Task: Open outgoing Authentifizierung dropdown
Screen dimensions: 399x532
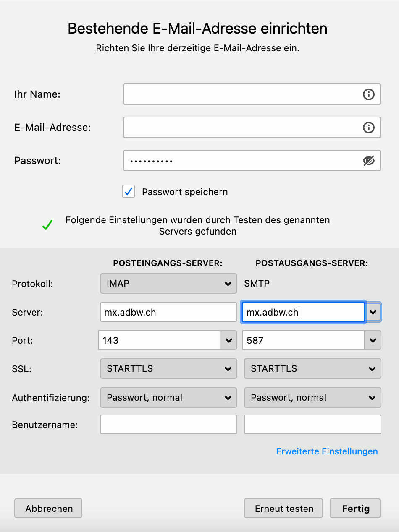Action: click(x=312, y=398)
